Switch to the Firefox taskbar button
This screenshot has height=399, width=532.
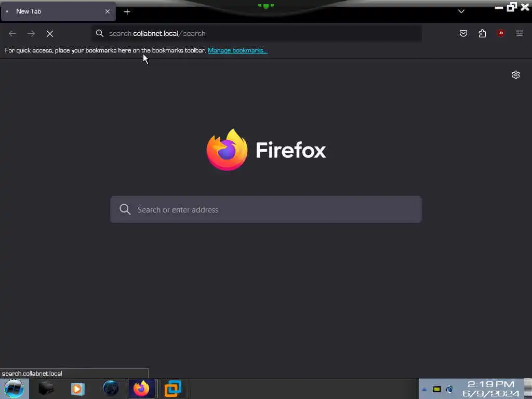[141, 389]
